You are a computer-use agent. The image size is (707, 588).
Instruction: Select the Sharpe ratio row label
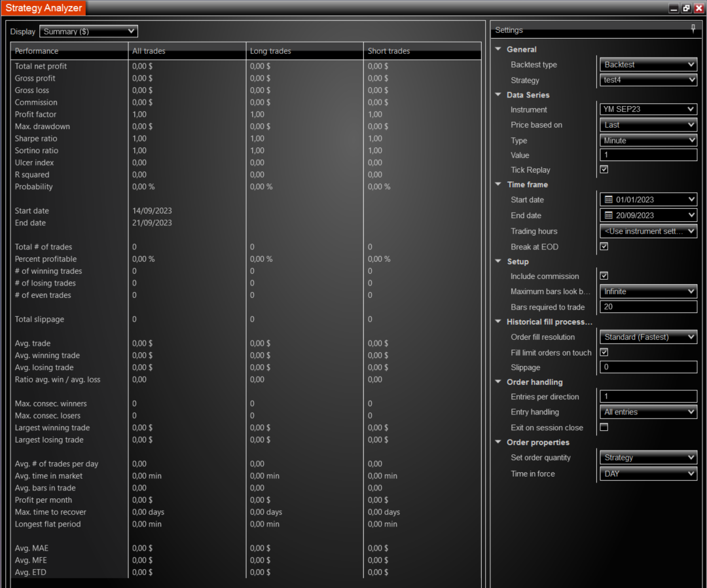(35, 138)
